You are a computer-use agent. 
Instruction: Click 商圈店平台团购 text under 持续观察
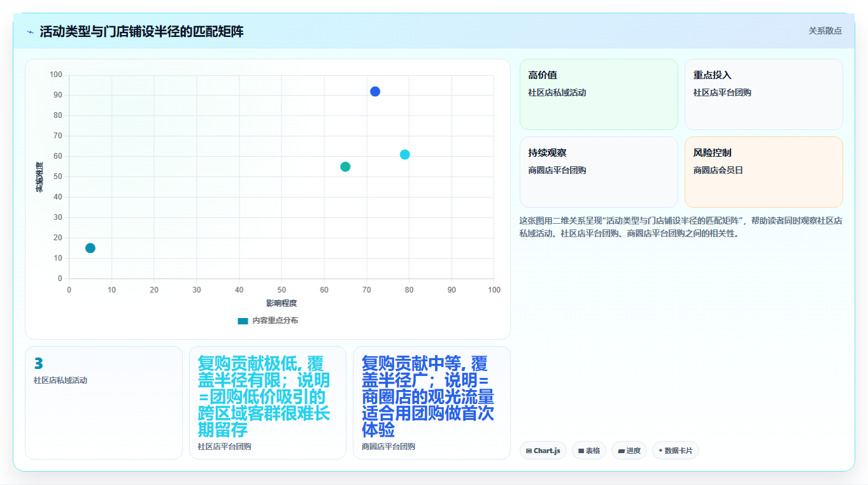coord(557,170)
